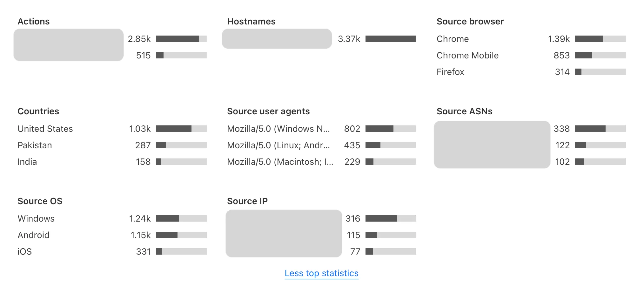Image resolution: width=644 pixels, height=287 pixels.
Task: Click the Actions section heading
Action: tap(34, 21)
